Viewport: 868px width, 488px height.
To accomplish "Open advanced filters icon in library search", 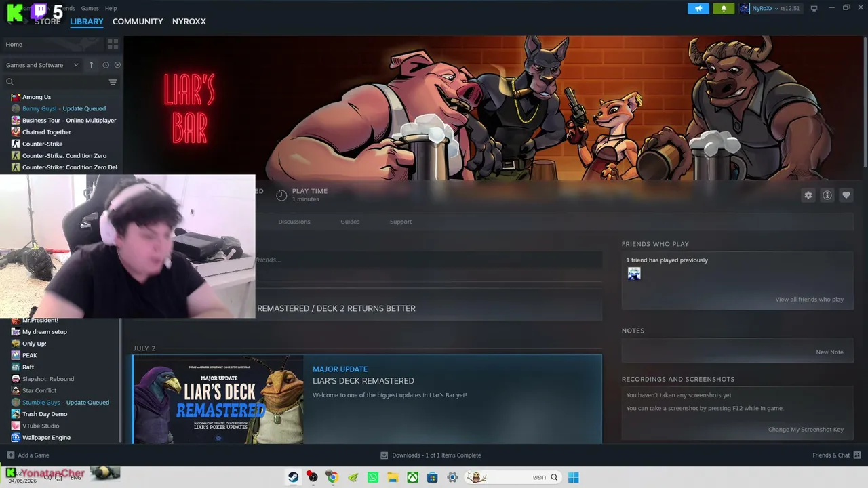I will click(113, 82).
